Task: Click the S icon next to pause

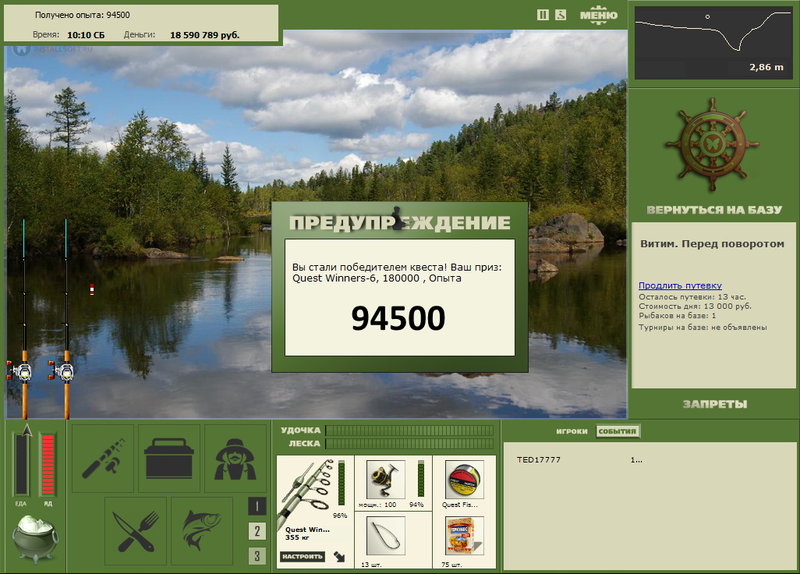Action: click(561, 15)
